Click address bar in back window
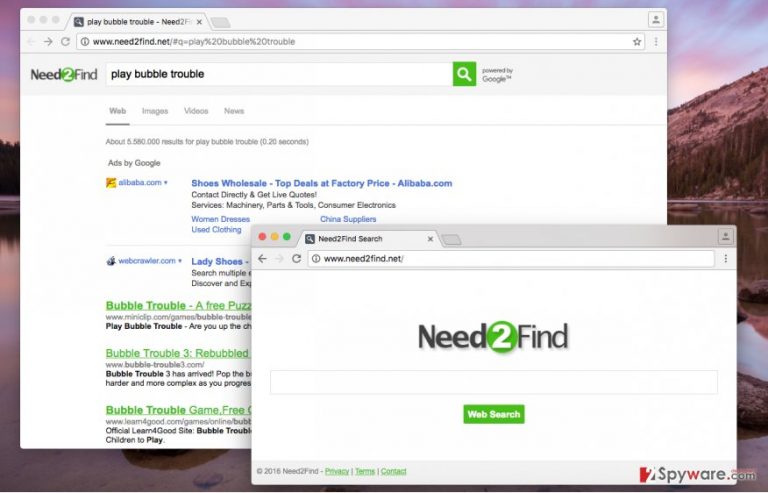The image size is (768, 493). [x=360, y=42]
